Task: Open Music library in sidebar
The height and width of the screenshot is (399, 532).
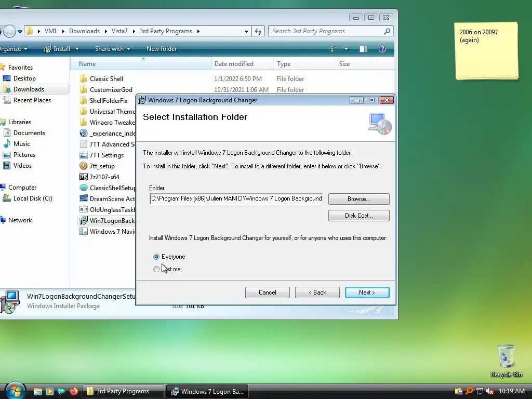Action: (x=22, y=144)
